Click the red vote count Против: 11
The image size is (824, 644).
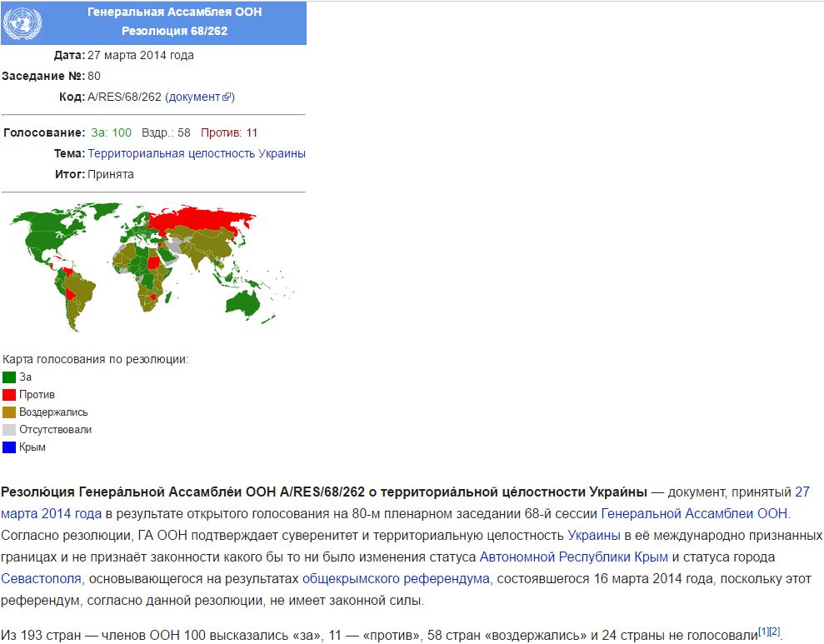(229, 133)
